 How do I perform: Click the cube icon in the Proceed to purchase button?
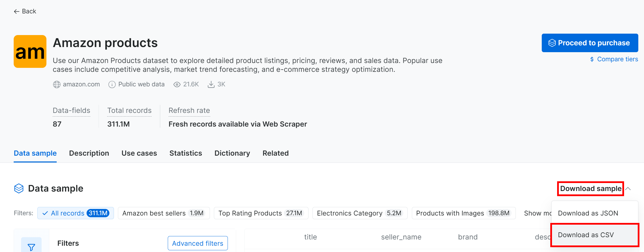click(552, 43)
